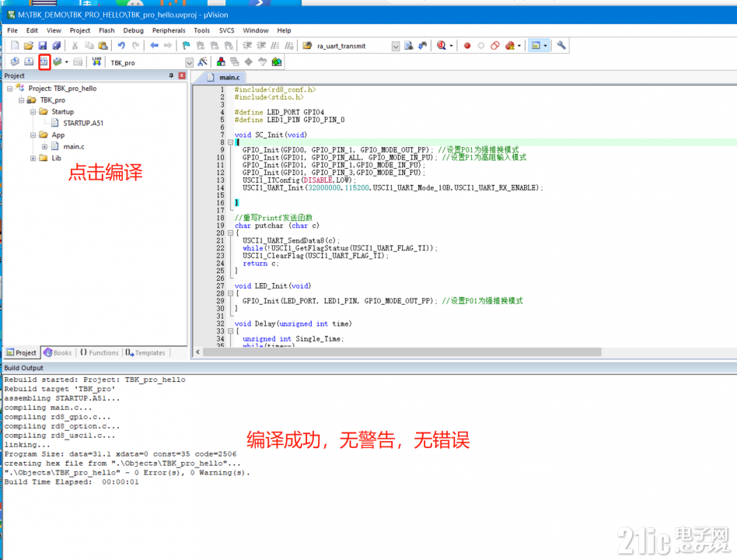Open Configuration wrench icon
Image resolution: width=737 pixels, height=560 pixels.
pos(561,46)
